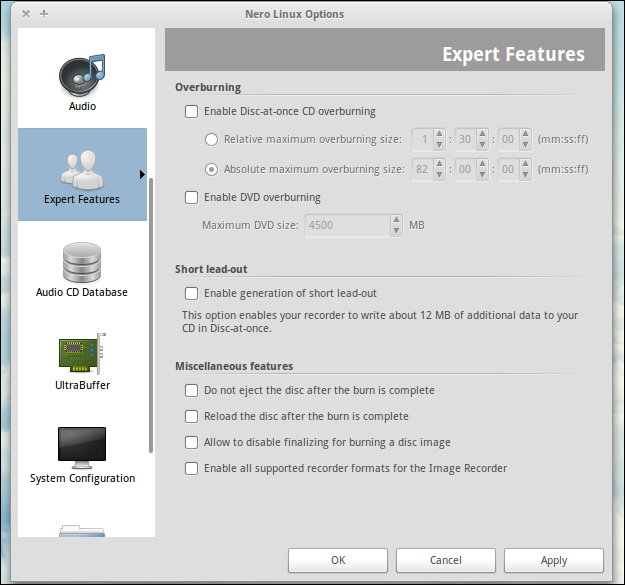625x585 pixels.
Task: Click the Audio label in sidebar
Action: click(82, 106)
